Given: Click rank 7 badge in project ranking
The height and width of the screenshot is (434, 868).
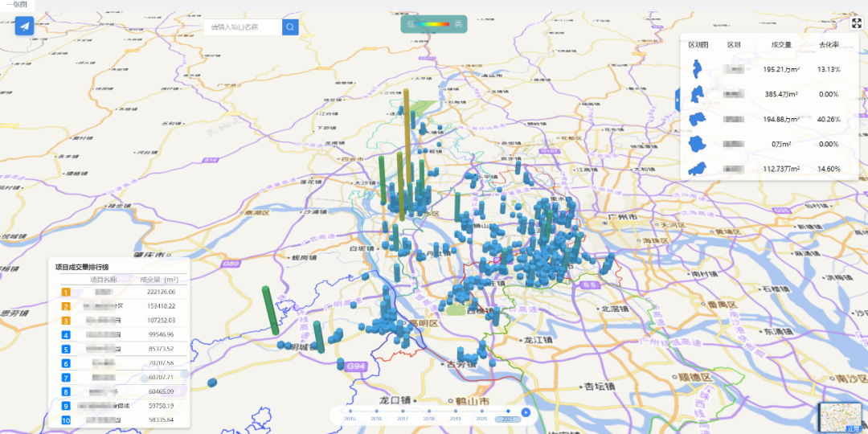Looking at the screenshot, I should (66, 378).
